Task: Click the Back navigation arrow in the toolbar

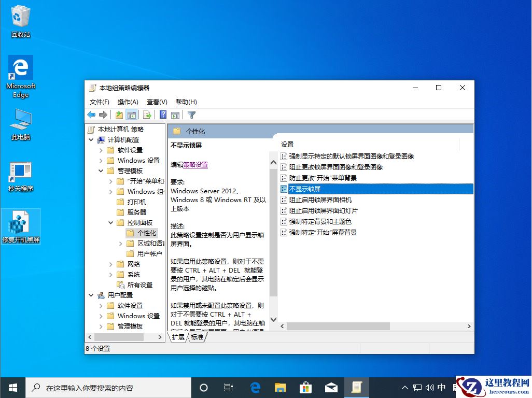Action: pyautogui.click(x=91, y=115)
